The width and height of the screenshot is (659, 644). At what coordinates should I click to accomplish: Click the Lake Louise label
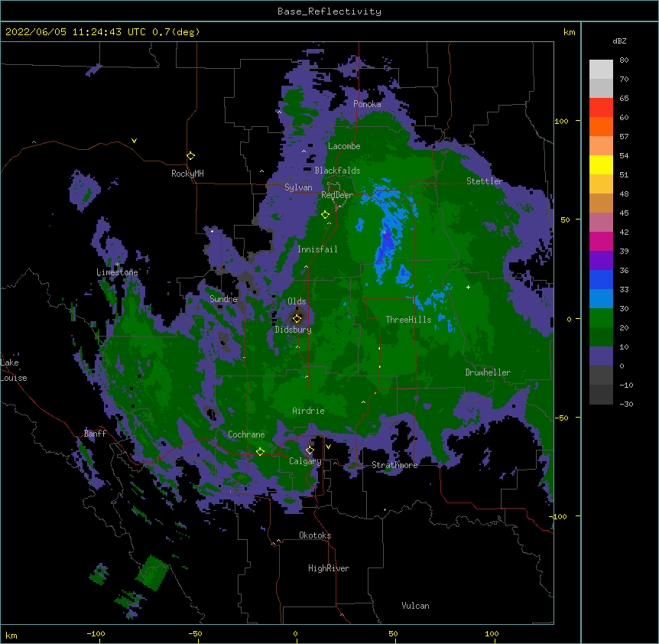(14, 370)
